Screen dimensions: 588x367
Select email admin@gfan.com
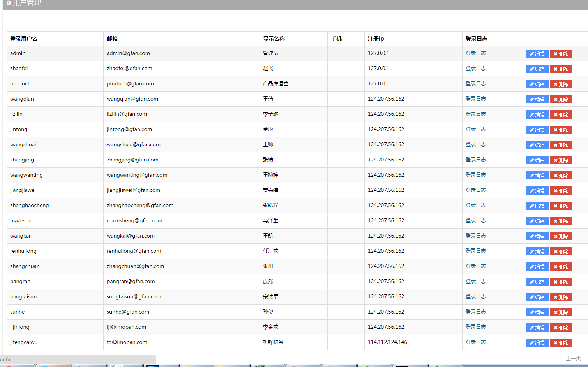click(128, 53)
